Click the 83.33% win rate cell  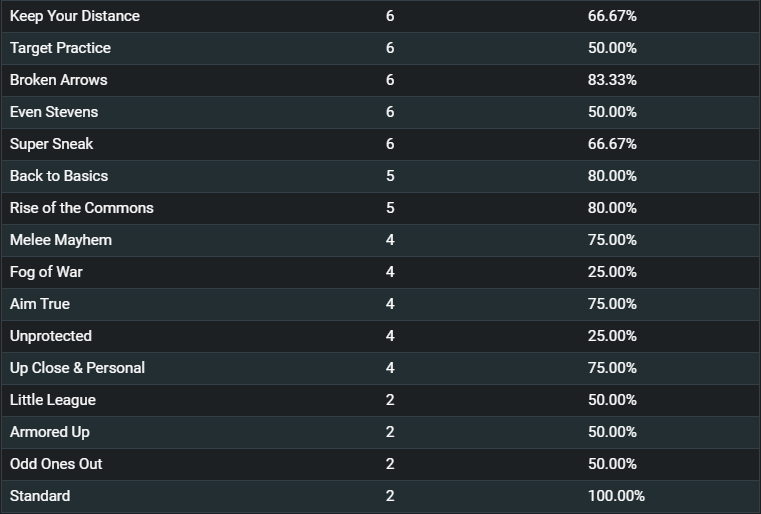coord(612,80)
